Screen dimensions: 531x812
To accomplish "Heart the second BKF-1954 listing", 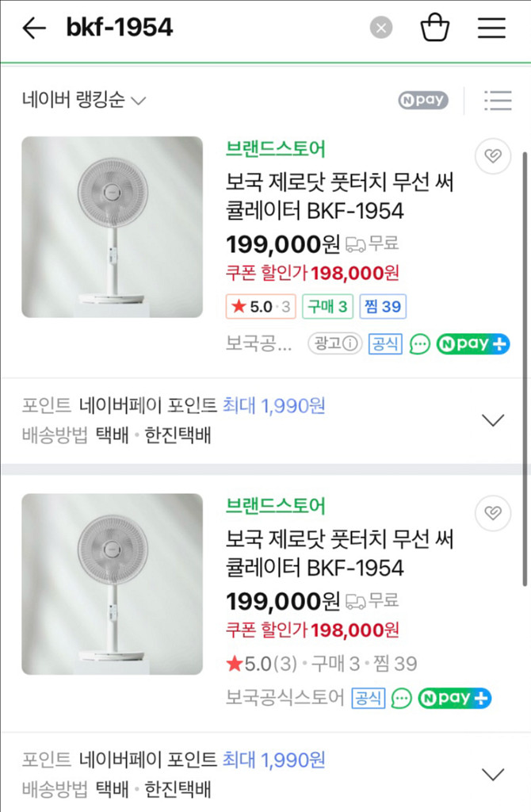I will click(x=492, y=513).
